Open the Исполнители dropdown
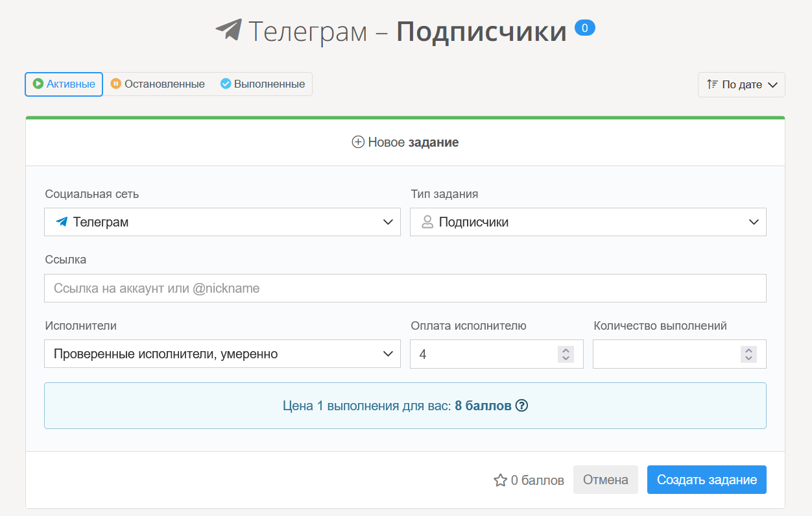Screen dimensions: 812x516 tap(222, 354)
